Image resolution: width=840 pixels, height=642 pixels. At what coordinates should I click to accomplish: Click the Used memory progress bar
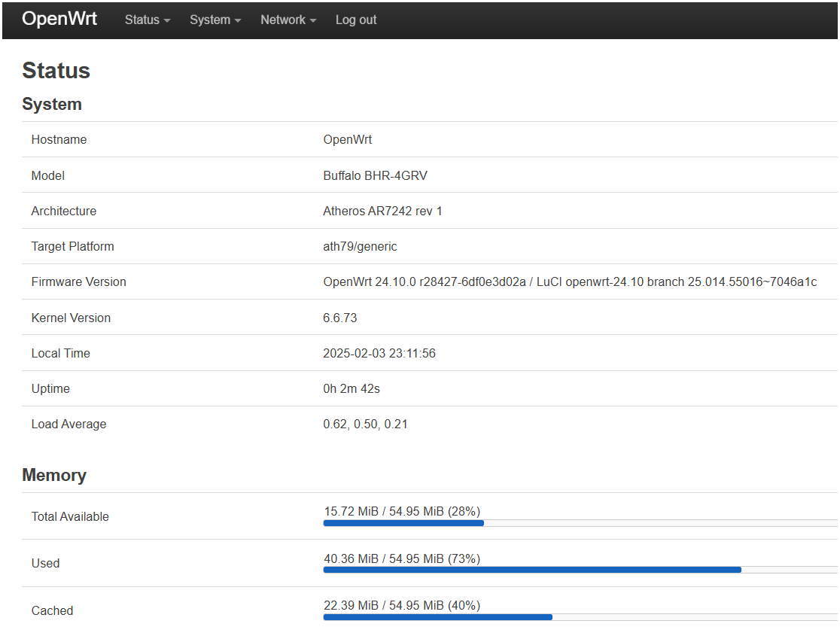[580, 570]
